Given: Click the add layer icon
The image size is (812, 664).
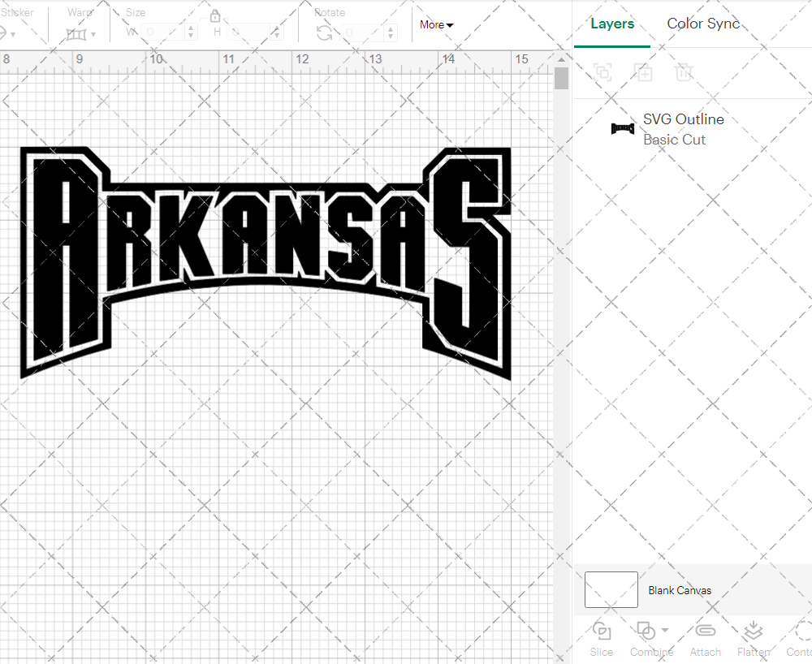Looking at the screenshot, I should [643, 72].
